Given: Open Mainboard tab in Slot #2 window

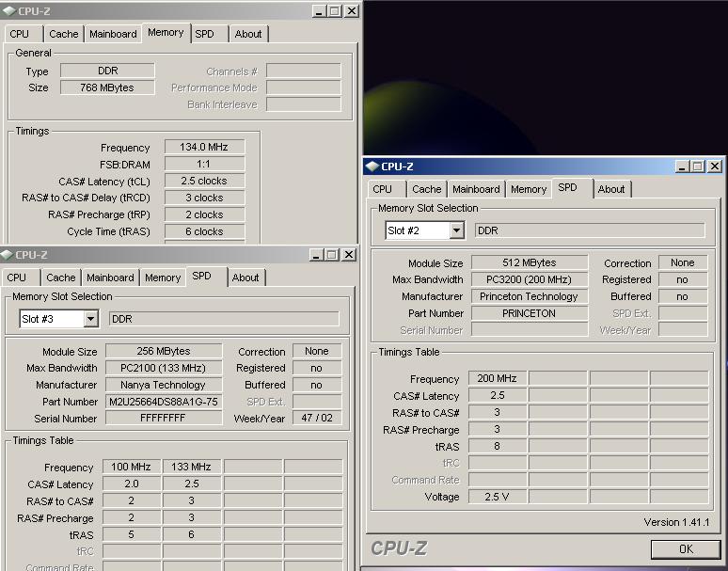Looking at the screenshot, I should (x=476, y=189).
